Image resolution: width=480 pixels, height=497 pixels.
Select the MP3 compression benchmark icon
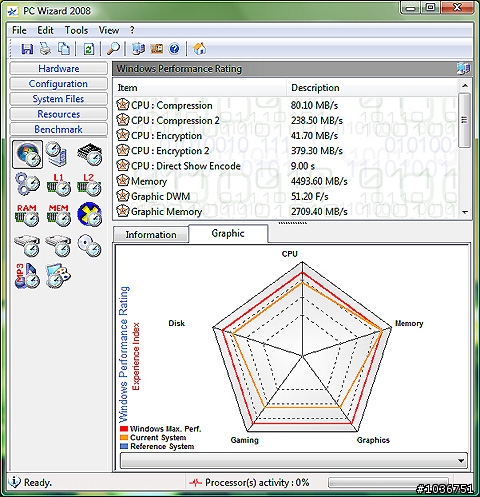[x=27, y=276]
